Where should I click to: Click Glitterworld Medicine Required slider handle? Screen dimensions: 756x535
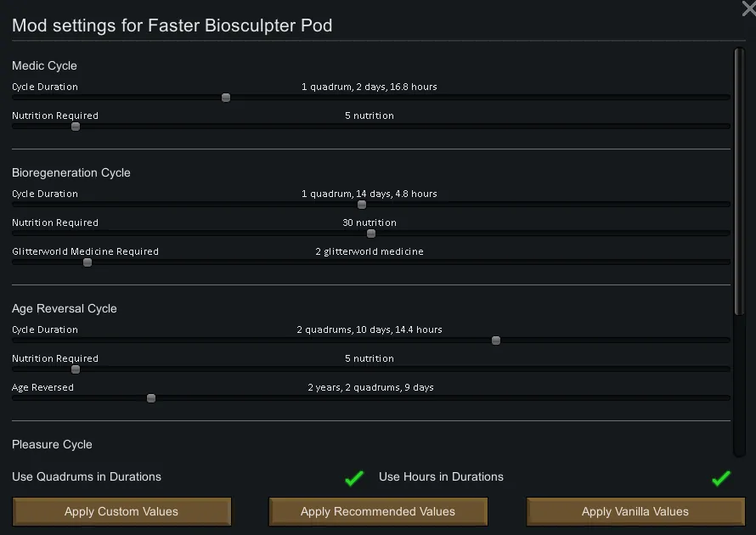pyautogui.click(x=87, y=262)
